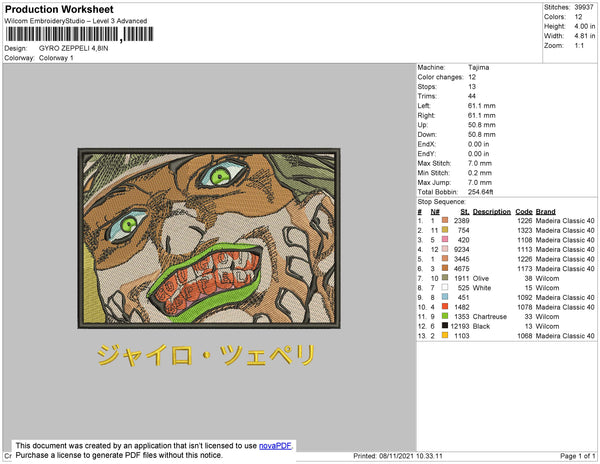600x464 pixels.
Task: Click 'Stop Sequence:' heading
Action: click(x=441, y=202)
